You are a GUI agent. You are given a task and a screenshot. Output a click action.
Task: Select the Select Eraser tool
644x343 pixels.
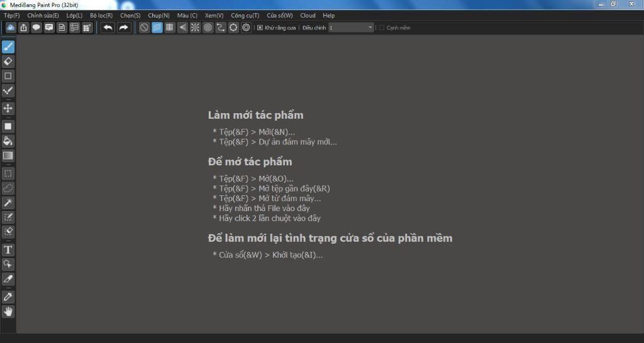tap(8, 231)
